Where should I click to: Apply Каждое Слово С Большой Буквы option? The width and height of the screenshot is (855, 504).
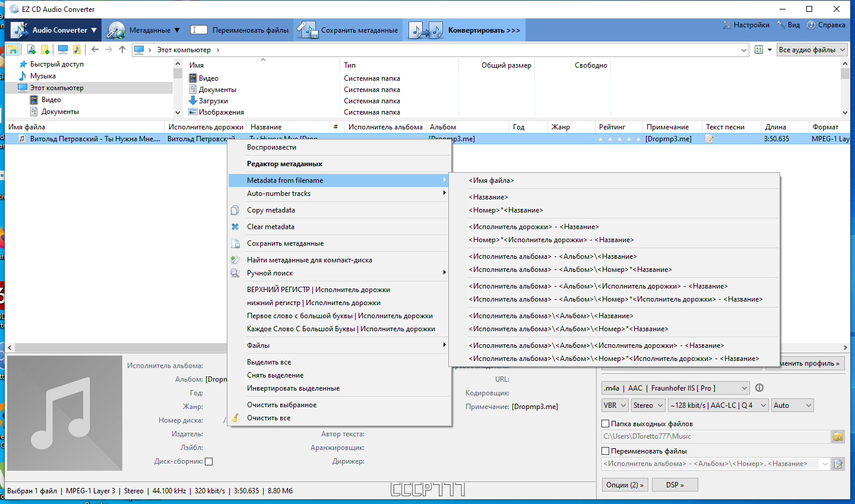point(340,329)
